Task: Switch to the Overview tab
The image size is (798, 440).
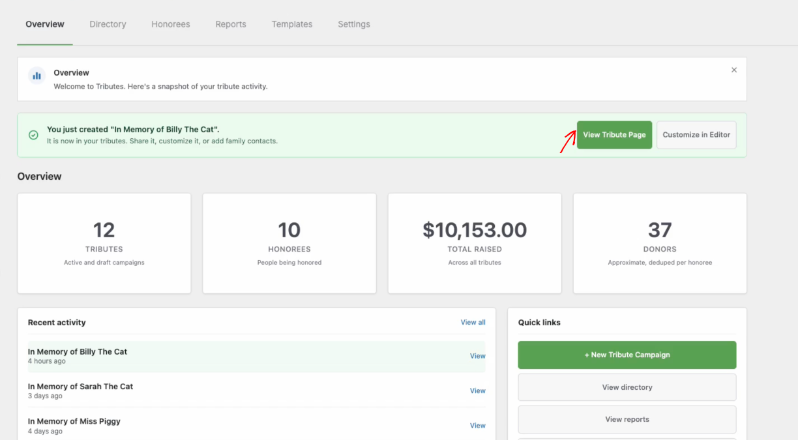Action: tap(45, 24)
